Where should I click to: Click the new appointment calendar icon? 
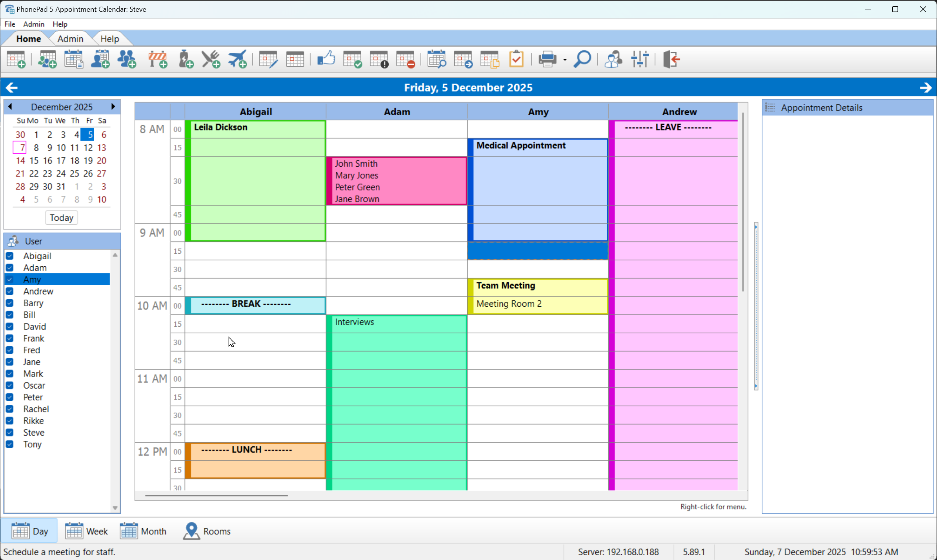point(16,60)
